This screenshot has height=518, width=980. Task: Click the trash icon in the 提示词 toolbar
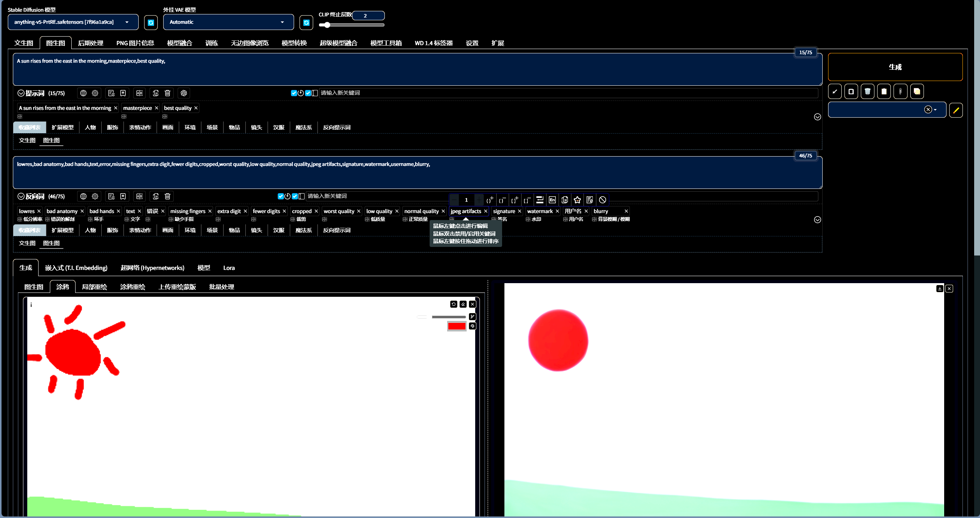(167, 93)
